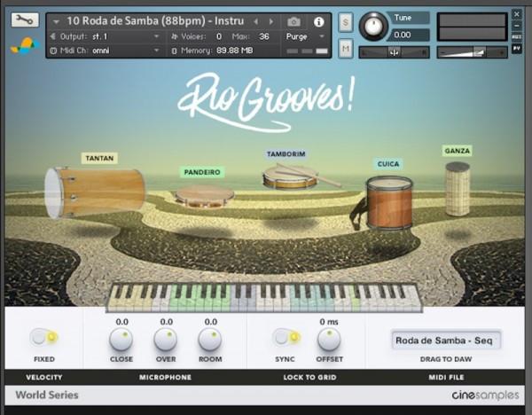Click the Output channel icon
532x415 pixels.
53,36
